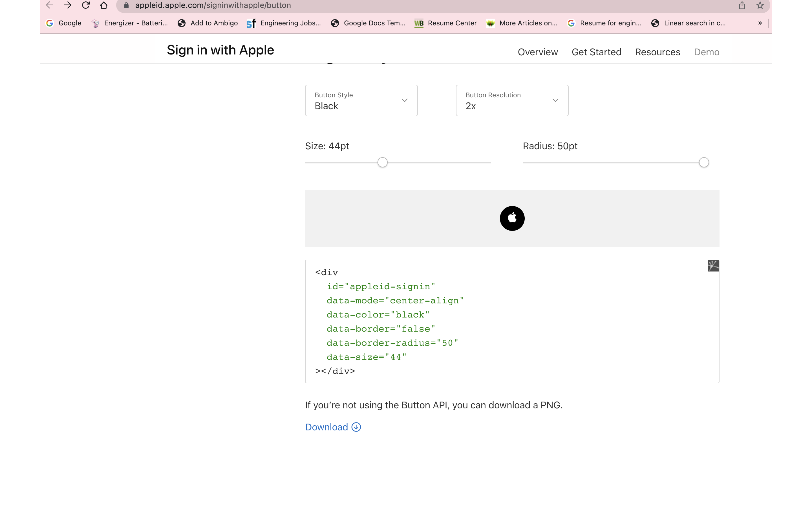Click the lock icon in the address bar
The width and height of the screenshot is (812, 508).
click(127, 5)
